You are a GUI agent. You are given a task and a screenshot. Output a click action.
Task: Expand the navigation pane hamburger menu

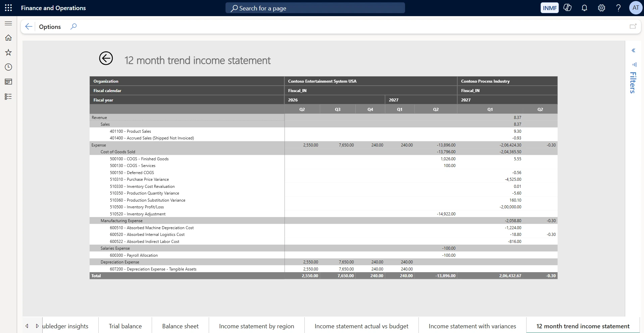coord(8,23)
